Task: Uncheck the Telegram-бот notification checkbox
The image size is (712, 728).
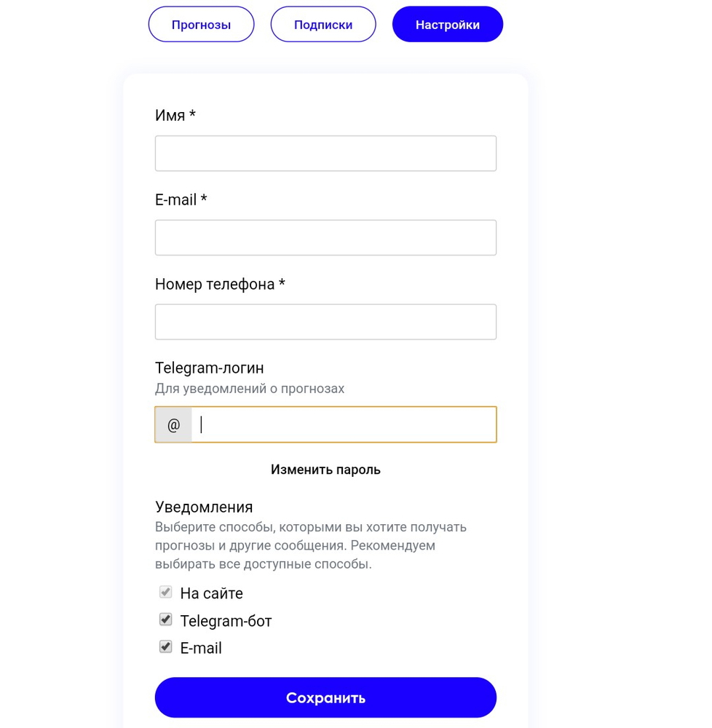Action: point(166,620)
